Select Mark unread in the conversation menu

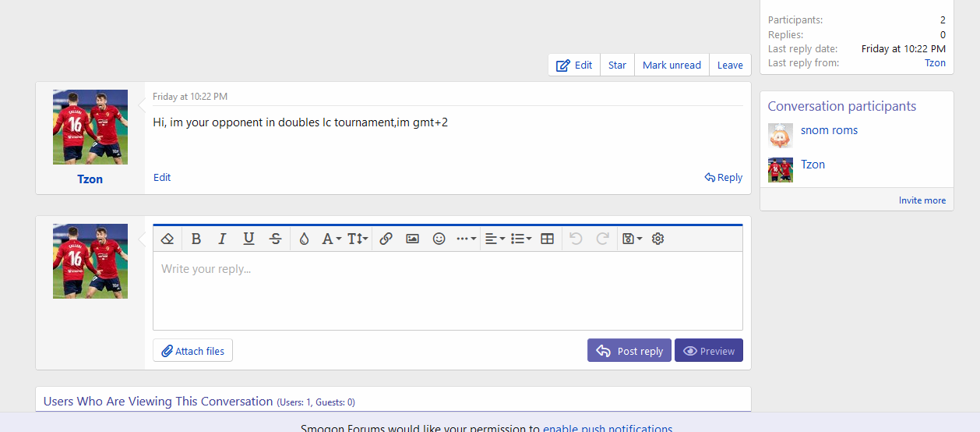(672, 66)
